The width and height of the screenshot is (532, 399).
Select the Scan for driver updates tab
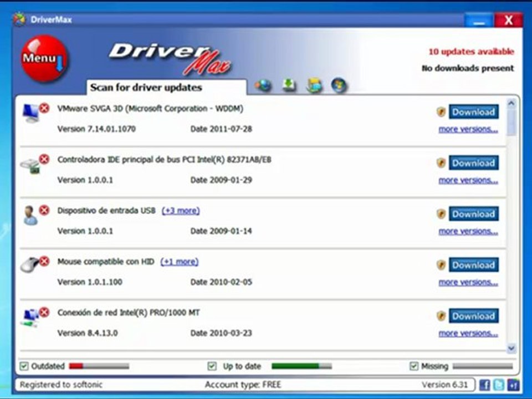(166, 88)
